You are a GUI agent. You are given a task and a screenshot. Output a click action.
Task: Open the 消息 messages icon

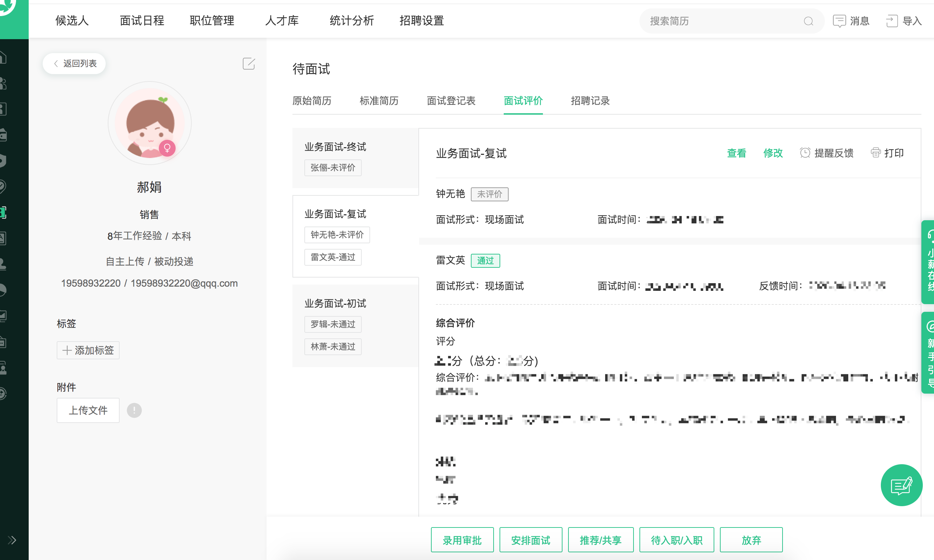[x=839, y=21]
